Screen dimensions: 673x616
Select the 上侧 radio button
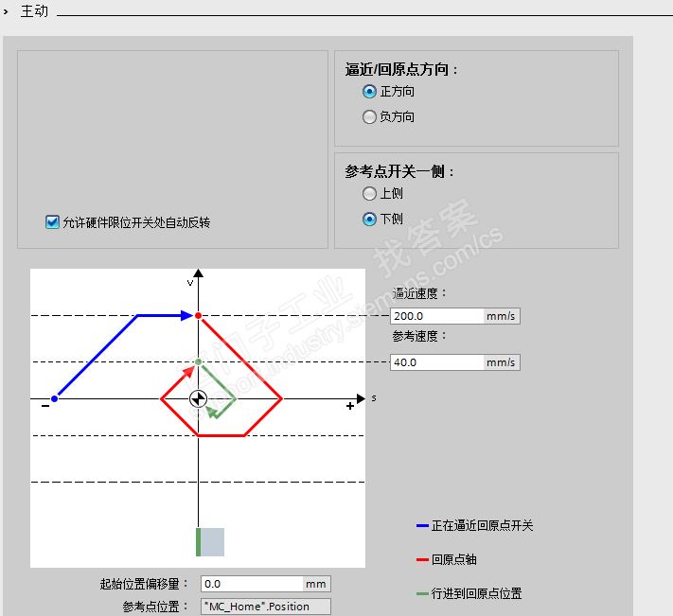coord(369,193)
